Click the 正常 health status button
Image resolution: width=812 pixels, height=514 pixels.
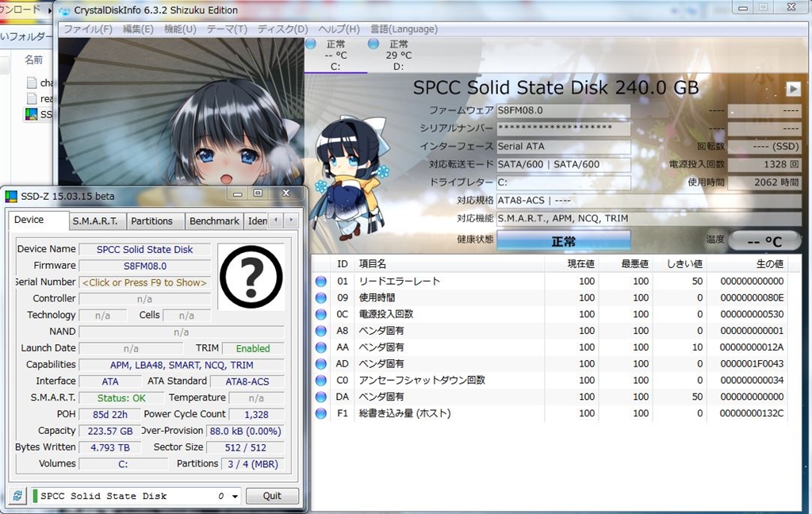[564, 241]
